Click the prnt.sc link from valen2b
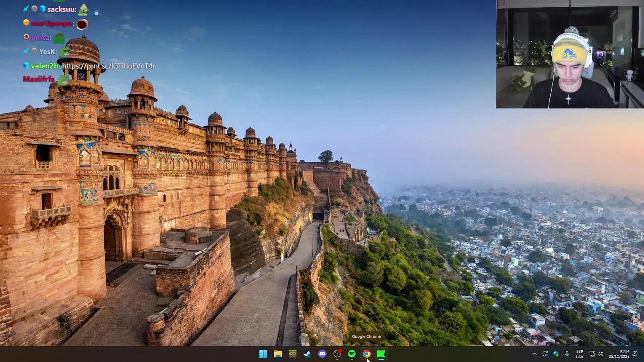This screenshot has width=644, height=362. 109,66
